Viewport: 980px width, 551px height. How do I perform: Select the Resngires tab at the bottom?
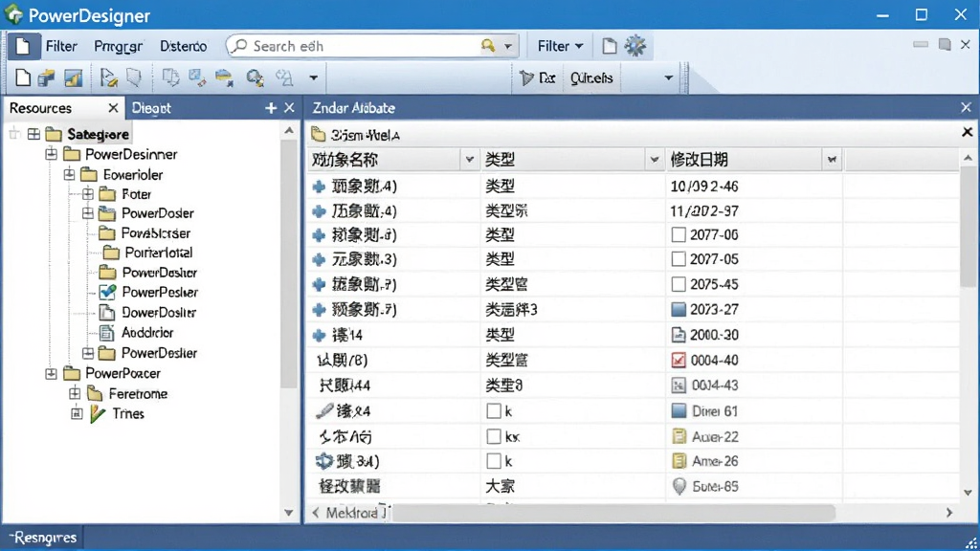point(43,538)
